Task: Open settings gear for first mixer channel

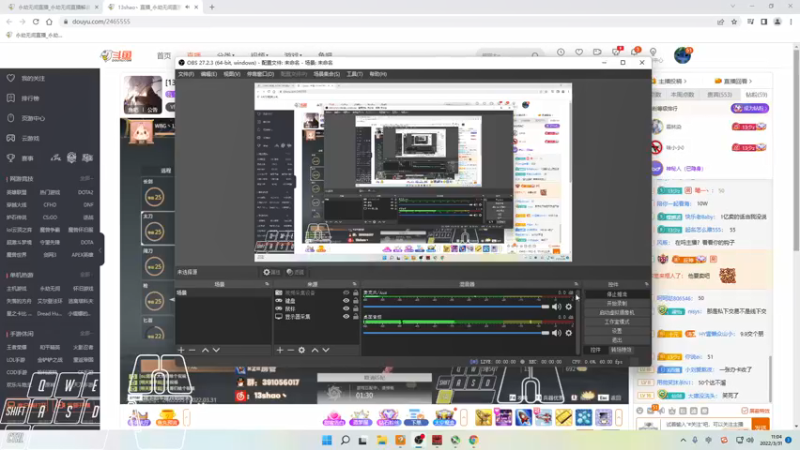Action: point(568,307)
